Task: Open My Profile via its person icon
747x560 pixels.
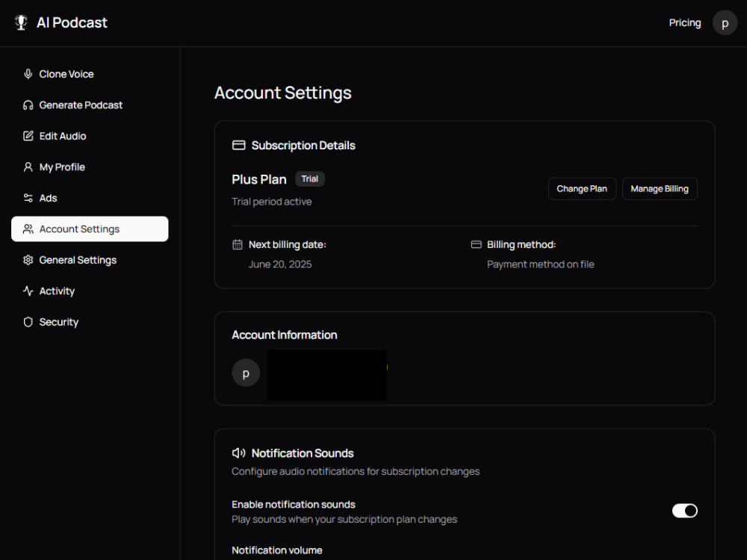Action: pyautogui.click(x=28, y=167)
